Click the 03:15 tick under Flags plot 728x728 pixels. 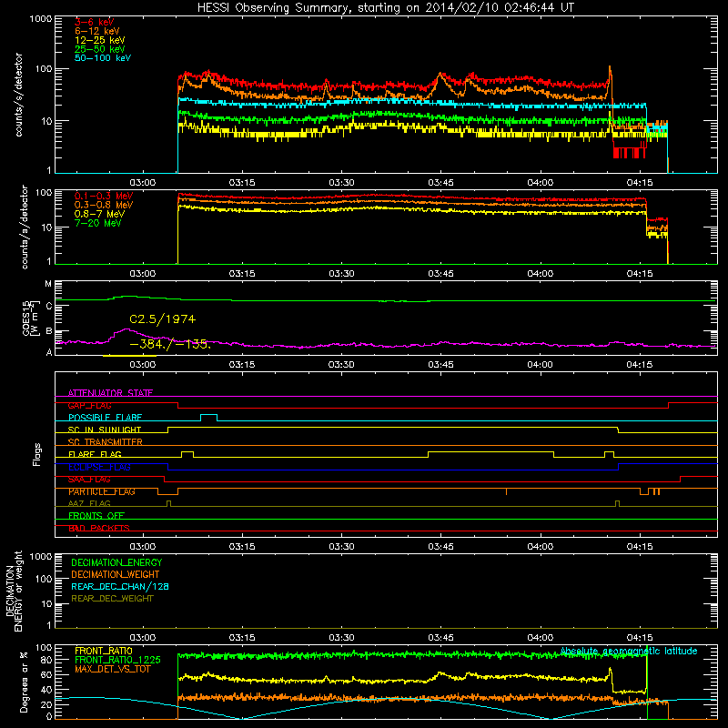pyautogui.click(x=242, y=547)
